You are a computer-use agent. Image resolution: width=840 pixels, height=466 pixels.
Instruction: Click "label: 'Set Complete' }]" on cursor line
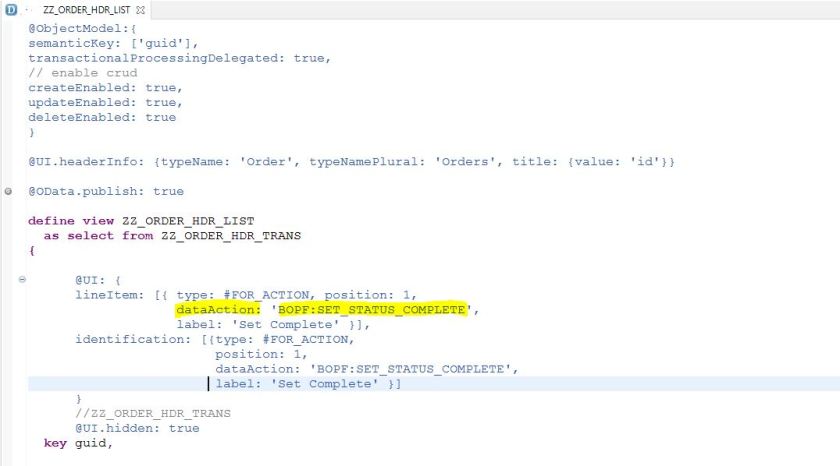(308, 384)
